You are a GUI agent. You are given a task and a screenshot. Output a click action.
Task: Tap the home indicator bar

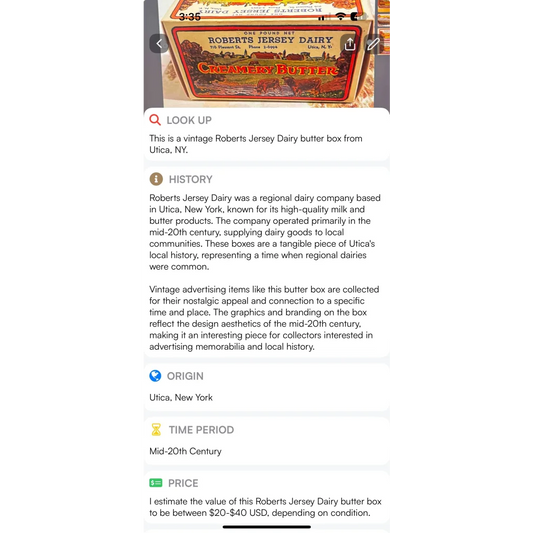267,527
